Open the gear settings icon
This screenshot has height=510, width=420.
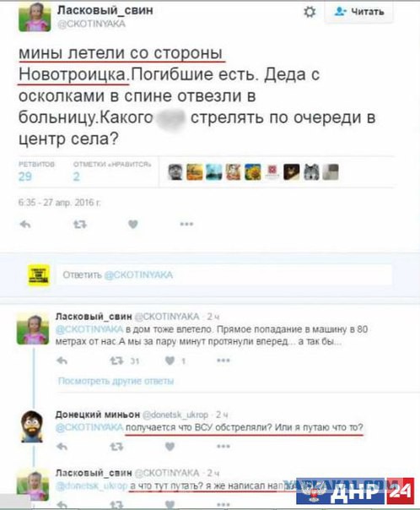pos(310,13)
